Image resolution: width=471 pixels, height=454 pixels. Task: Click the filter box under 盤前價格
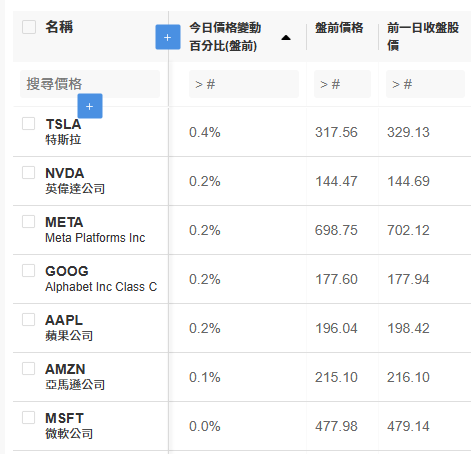tap(342, 84)
